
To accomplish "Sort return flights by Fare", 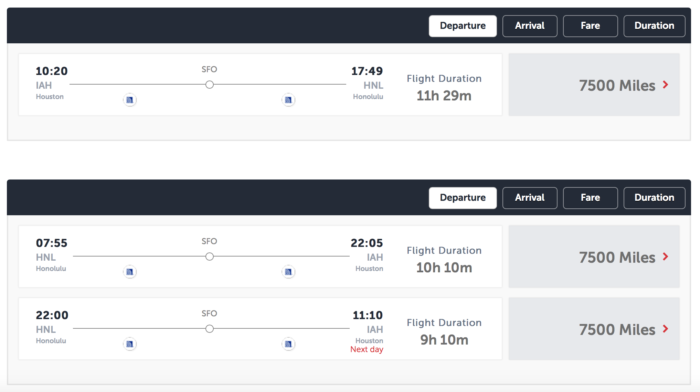I will pyautogui.click(x=590, y=198).
